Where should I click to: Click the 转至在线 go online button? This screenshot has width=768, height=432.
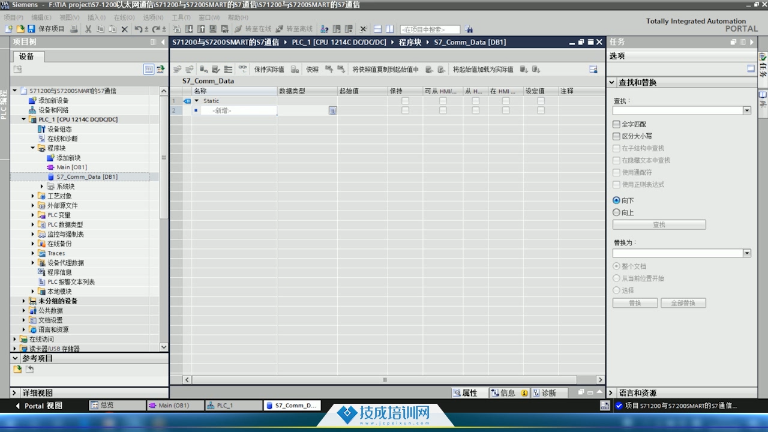[x=253, y=29]
